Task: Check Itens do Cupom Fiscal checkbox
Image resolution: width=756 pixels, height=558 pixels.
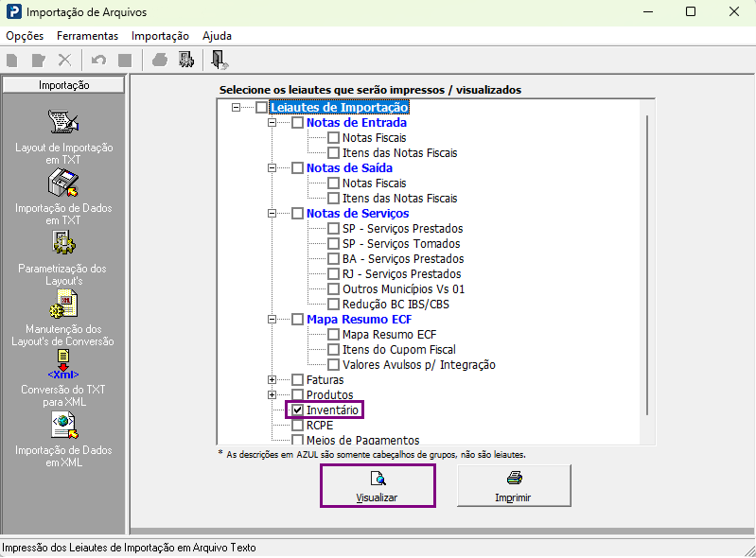Action: (334, 349)
